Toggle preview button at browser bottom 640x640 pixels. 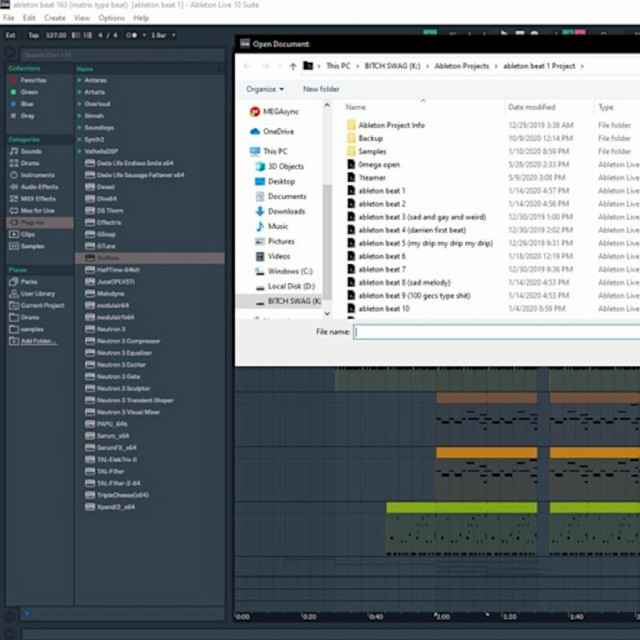[27, 613]
